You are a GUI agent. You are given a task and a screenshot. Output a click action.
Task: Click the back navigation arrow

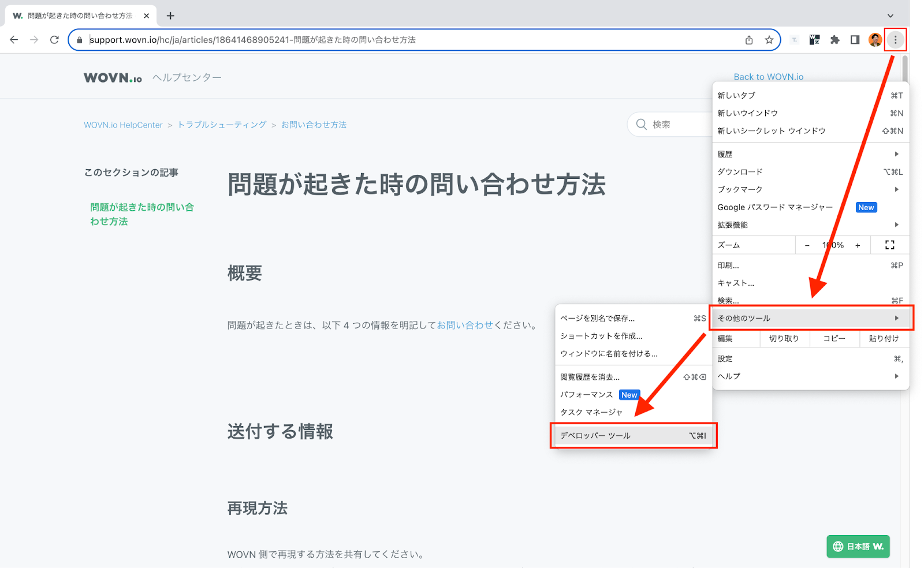coord(14,40)
